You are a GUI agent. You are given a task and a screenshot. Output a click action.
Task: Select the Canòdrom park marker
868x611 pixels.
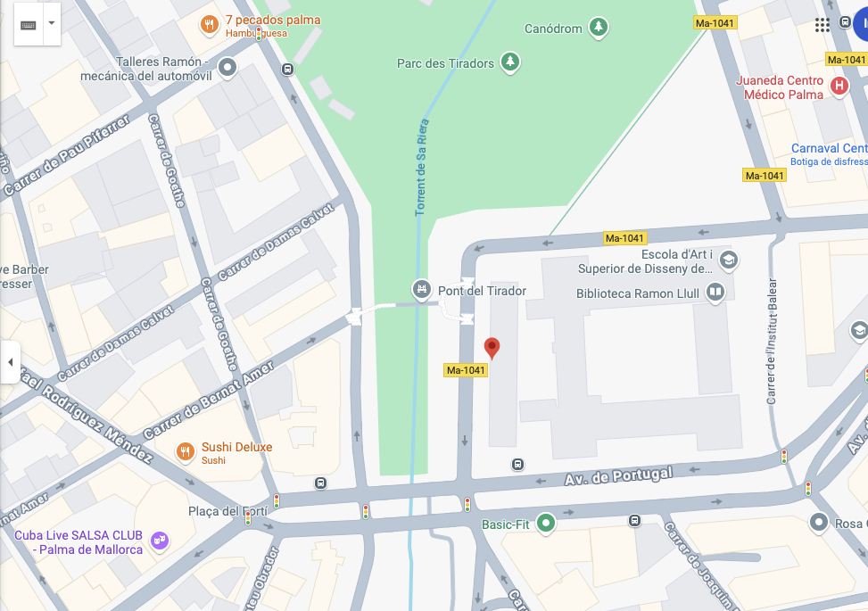[598, 27]
